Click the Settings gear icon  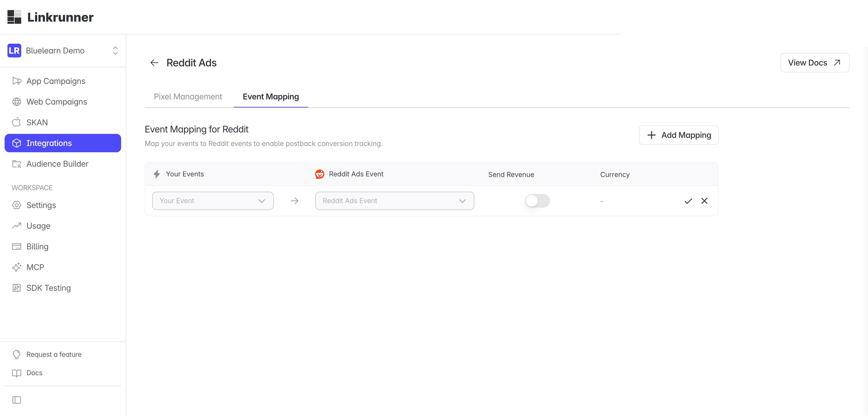17,205
